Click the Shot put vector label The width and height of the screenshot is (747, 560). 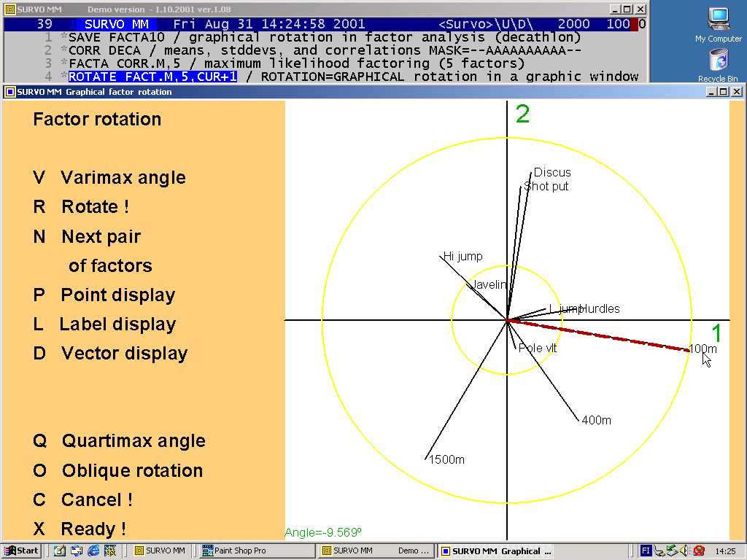coord(546,186)
